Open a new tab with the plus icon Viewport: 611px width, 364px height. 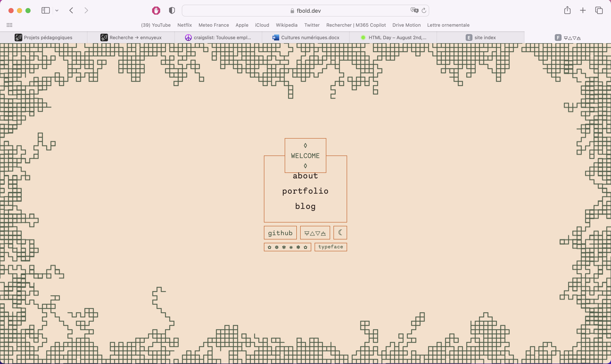[x=583, y=10]
